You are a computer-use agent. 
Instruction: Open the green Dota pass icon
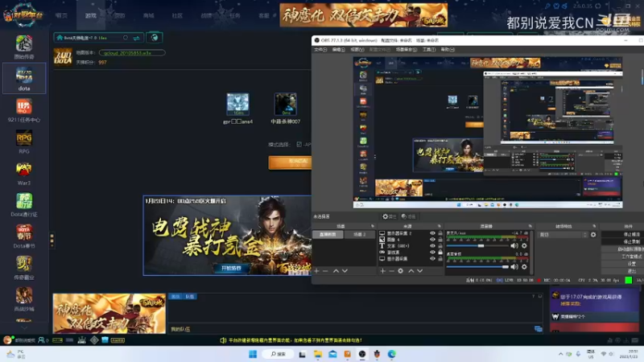click(24, 201)
